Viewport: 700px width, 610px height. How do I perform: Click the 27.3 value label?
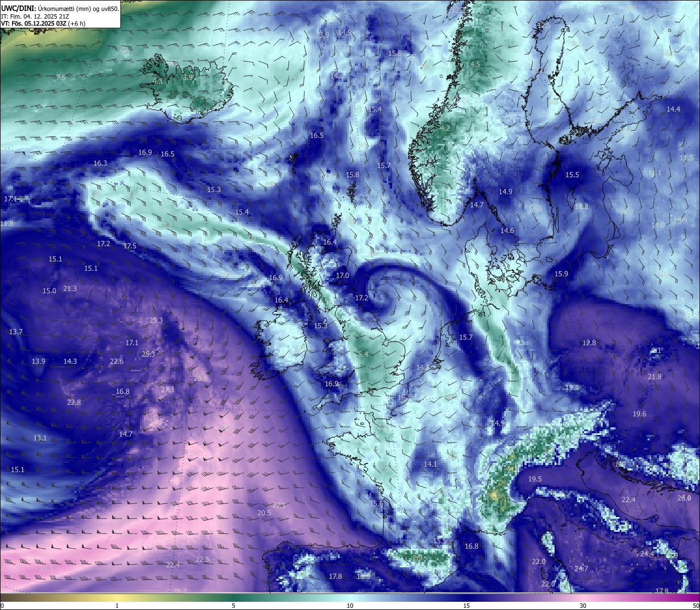pyautogui.click(x=167, y=390)
